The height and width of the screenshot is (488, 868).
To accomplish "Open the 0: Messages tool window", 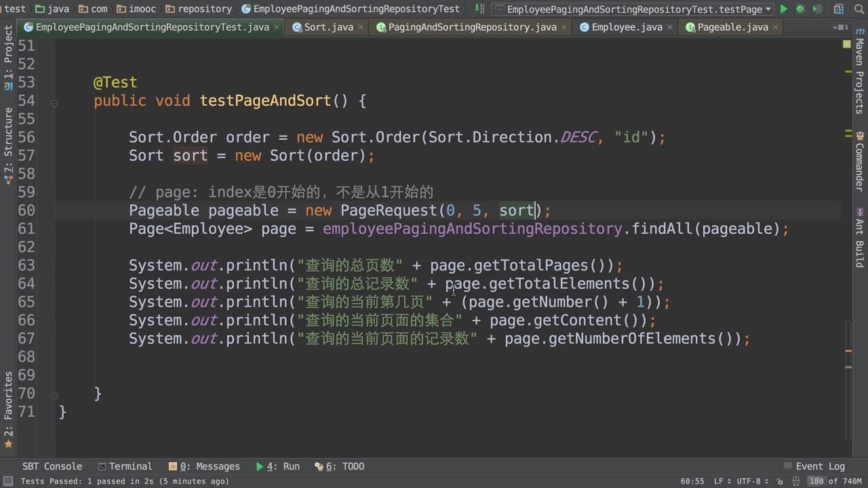I will [x=204, y=466].
